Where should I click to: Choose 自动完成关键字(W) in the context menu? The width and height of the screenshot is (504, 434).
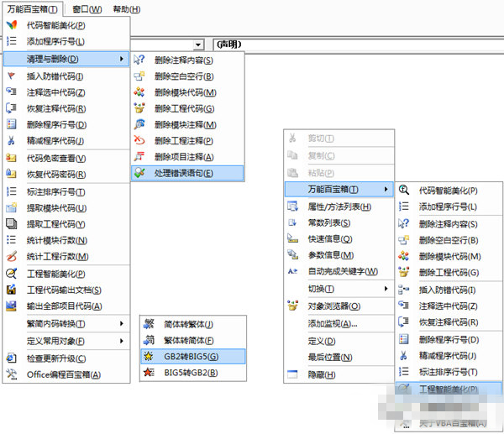[x=339, y=271]
